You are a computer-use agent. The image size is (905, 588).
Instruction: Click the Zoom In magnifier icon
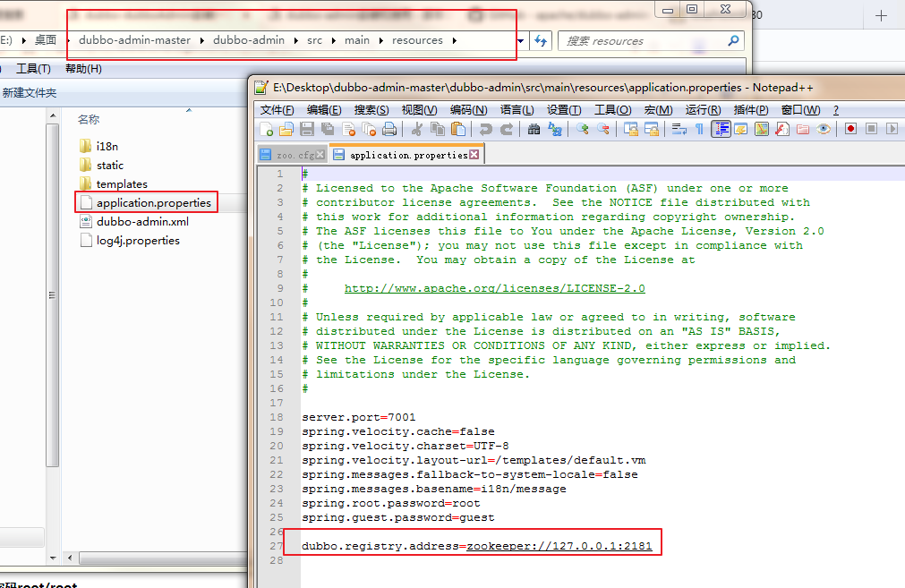583,129
